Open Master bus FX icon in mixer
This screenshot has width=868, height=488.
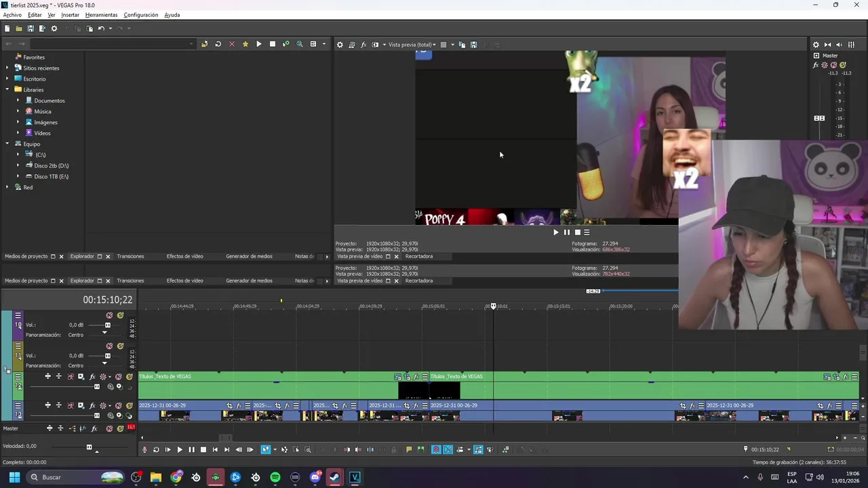pos(816,65)
